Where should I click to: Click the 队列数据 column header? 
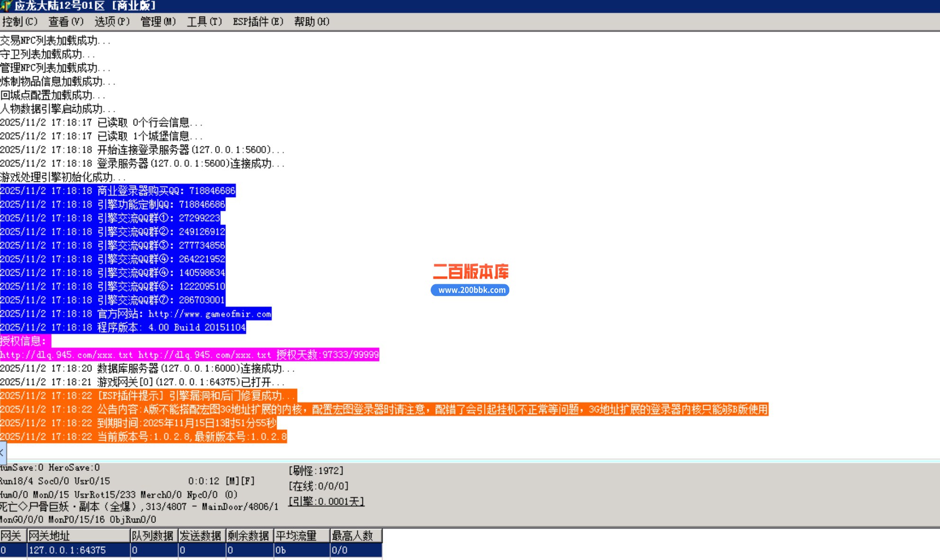(x=154, y=536)
